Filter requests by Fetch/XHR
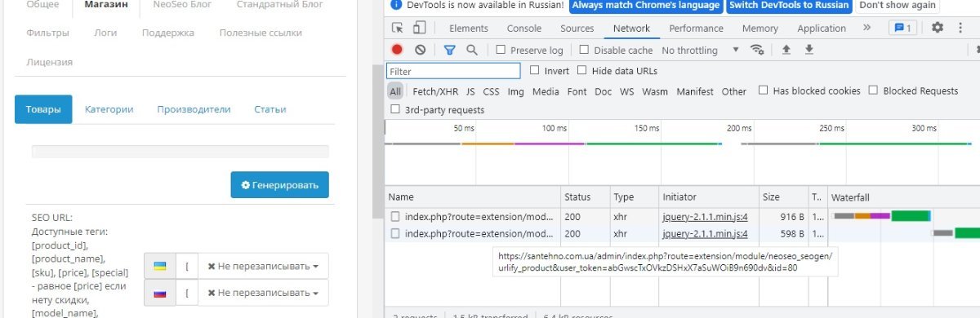The width and height of the screenshot is (980, 318). point(435,91)
